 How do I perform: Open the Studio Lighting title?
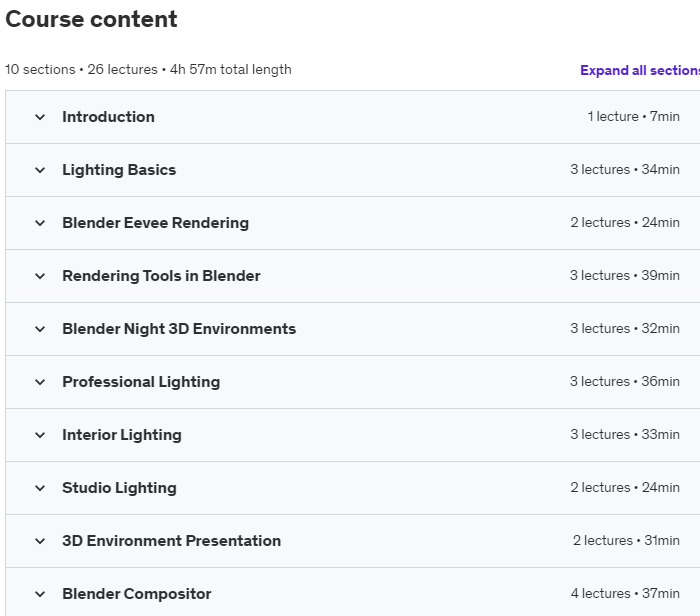pyautogui.click(x=119, y=488)
